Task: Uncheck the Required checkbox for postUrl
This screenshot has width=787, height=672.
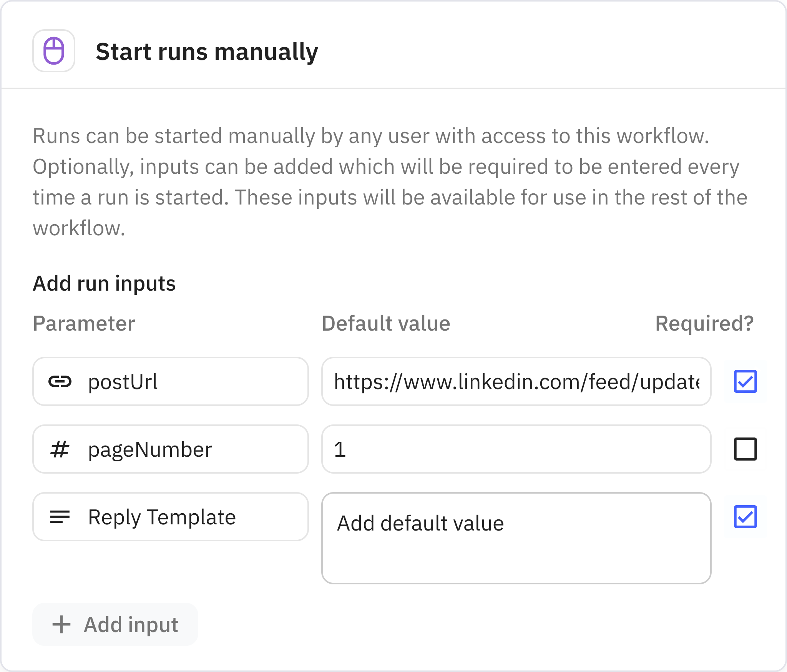Action: 745,381
